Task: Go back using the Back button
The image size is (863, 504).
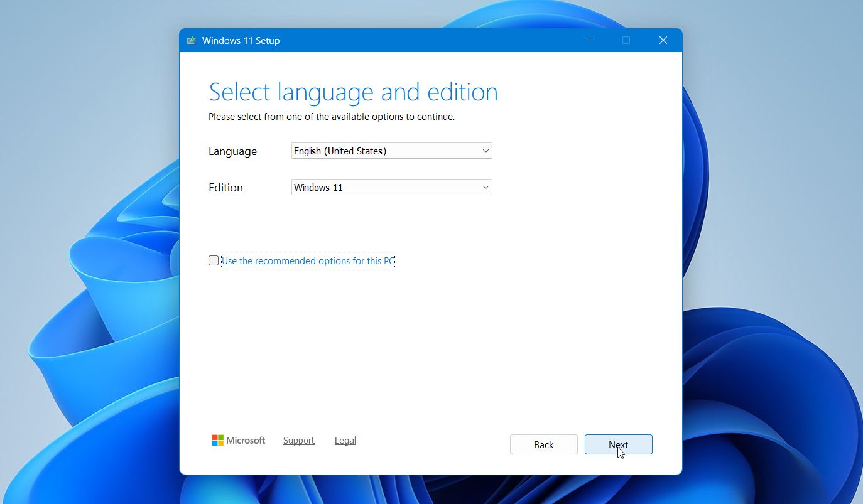Action: [x=543, y=444]
